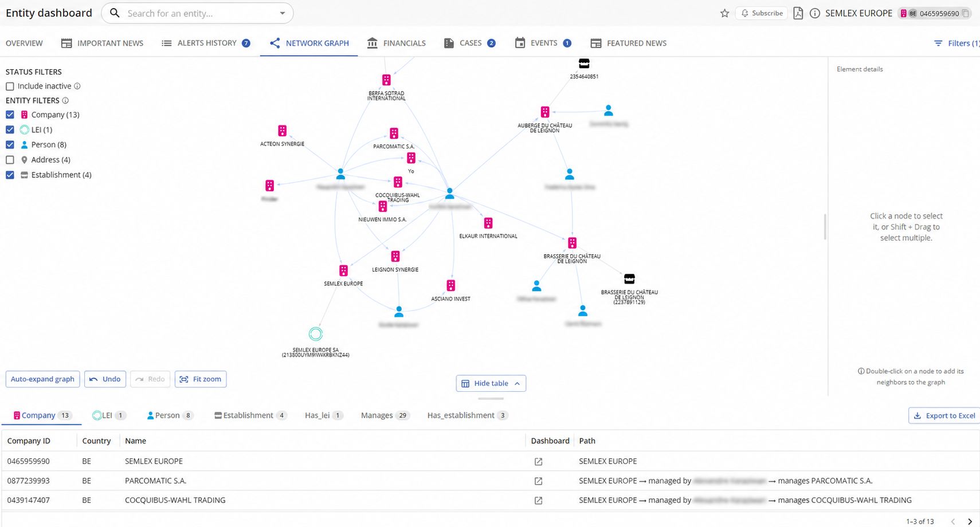Select the PARCOMATIC S.A. node in graph
Viewport: 980px width, 527px height.
click(394, 133)
